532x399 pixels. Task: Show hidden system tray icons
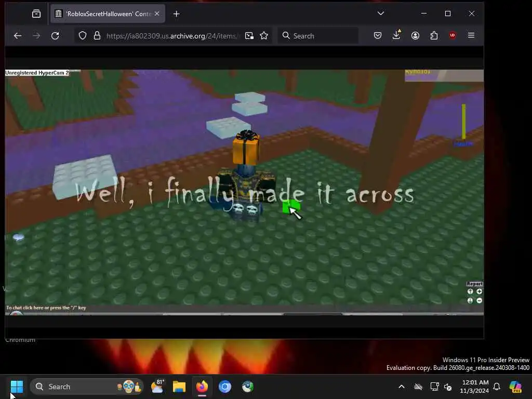402,387
